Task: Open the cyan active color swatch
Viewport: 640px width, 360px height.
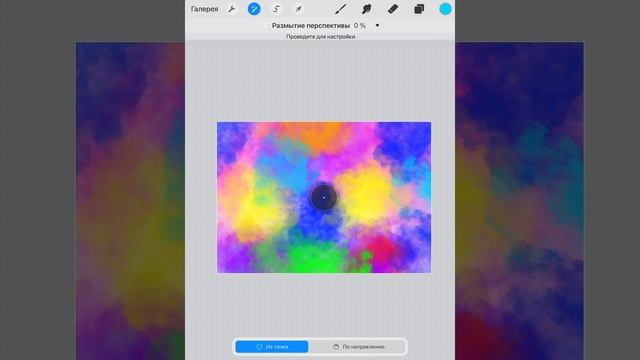Action: click(x=445, y=9)
